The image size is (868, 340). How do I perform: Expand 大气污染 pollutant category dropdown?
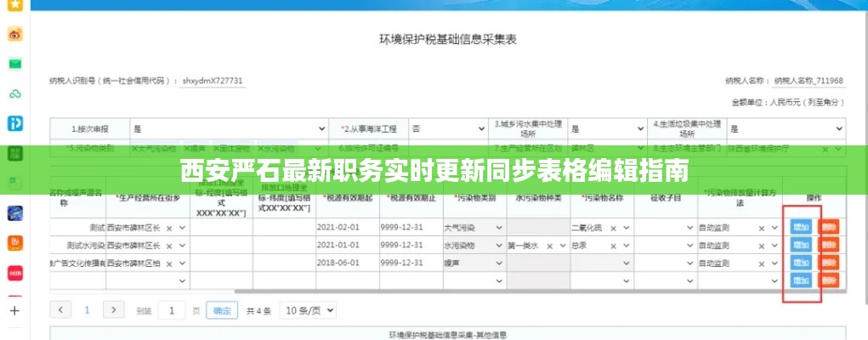click(x=497, y=228)
